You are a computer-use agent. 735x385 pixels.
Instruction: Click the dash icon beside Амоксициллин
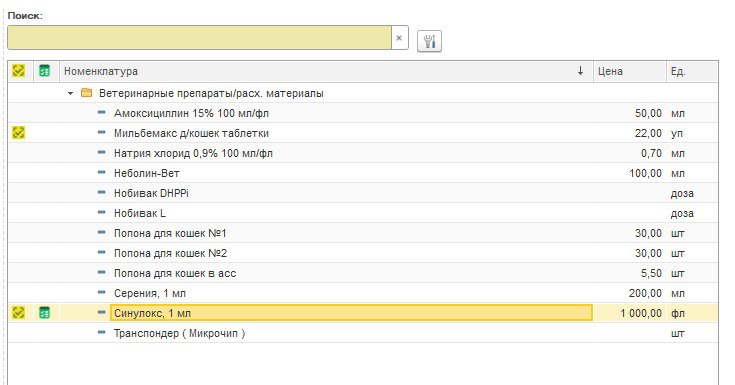point(102,113)
